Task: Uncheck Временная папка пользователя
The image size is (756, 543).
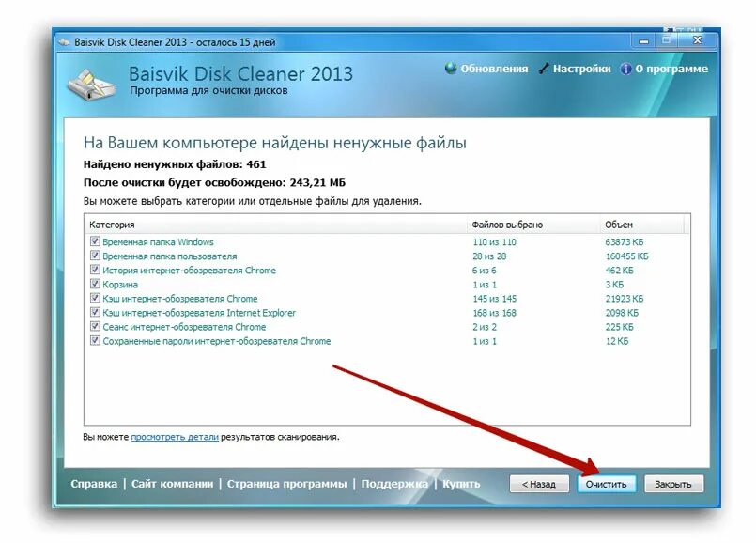Action: point(95,256)
